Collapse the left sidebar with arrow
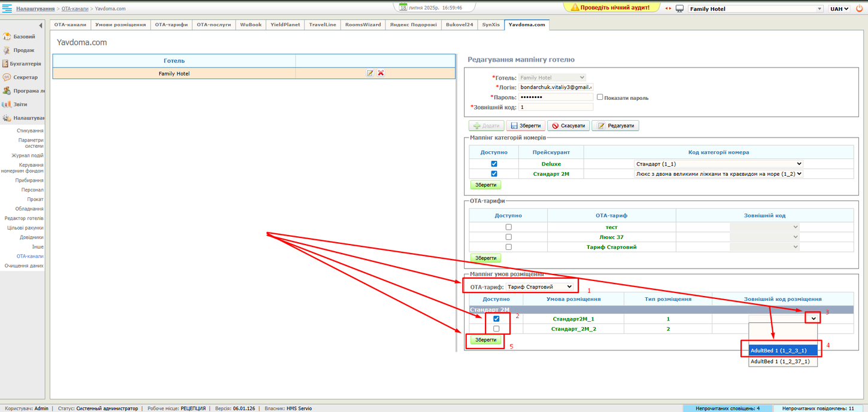The height and width of the screenshot is (412, 868). pyautogui.click(x=41, y=26)
